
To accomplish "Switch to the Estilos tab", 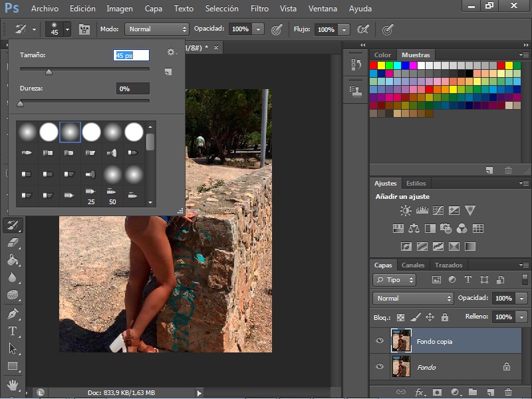I will coord(416,184).
